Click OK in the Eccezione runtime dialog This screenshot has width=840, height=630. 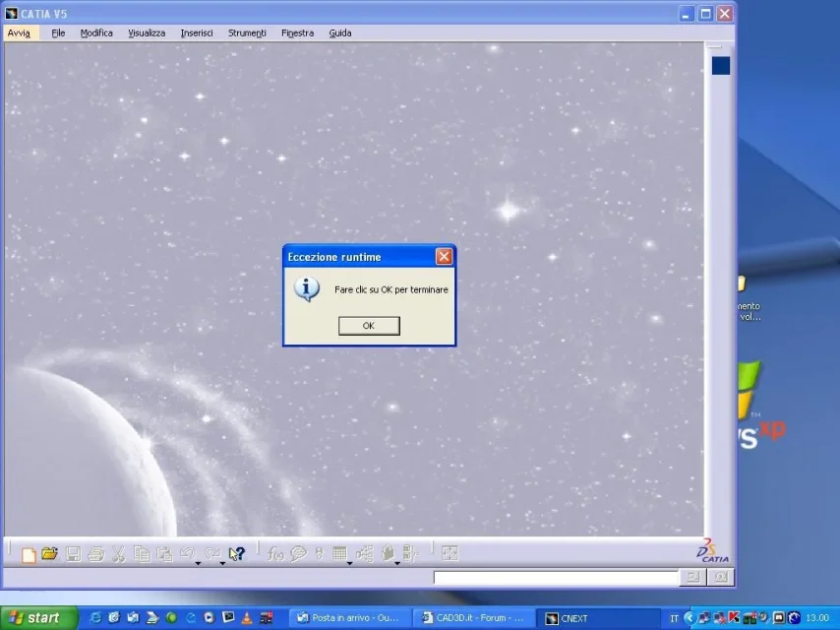pos(369,326)
